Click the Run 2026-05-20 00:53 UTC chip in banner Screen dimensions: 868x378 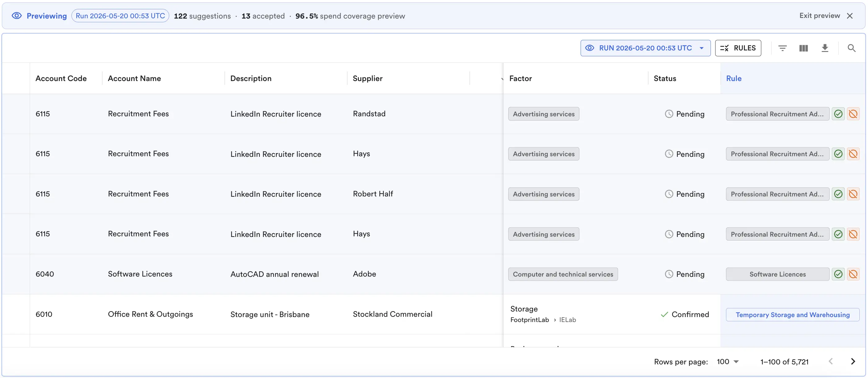[x=120, y=16]
